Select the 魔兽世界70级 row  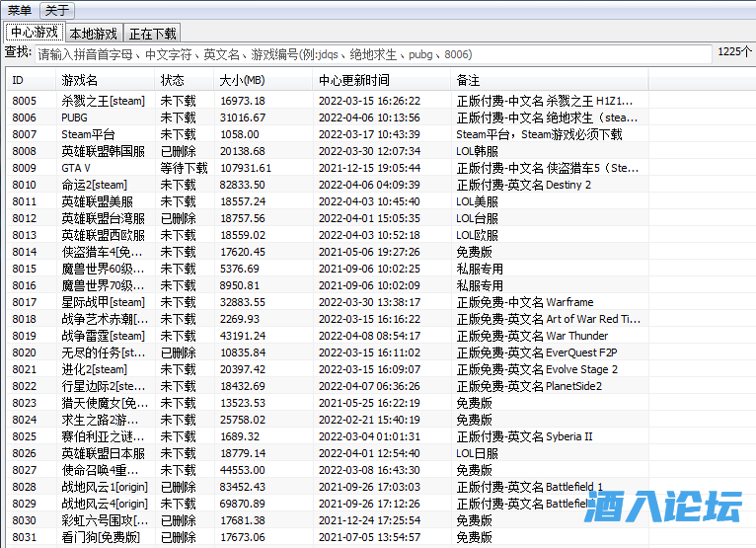click(x=328, y=285)
